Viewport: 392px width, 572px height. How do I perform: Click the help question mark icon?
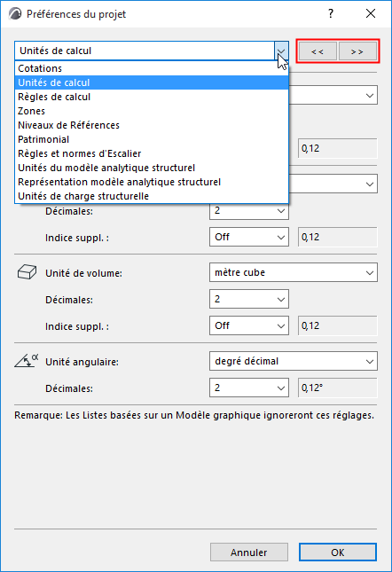pyautogui.click(x=331, y=14)
